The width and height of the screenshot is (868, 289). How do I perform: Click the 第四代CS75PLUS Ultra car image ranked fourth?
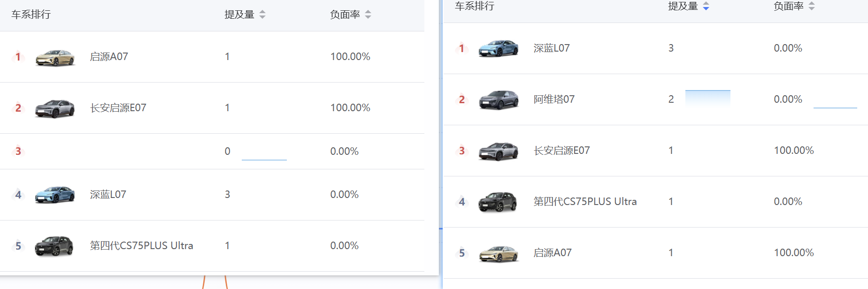click(499, 202)
